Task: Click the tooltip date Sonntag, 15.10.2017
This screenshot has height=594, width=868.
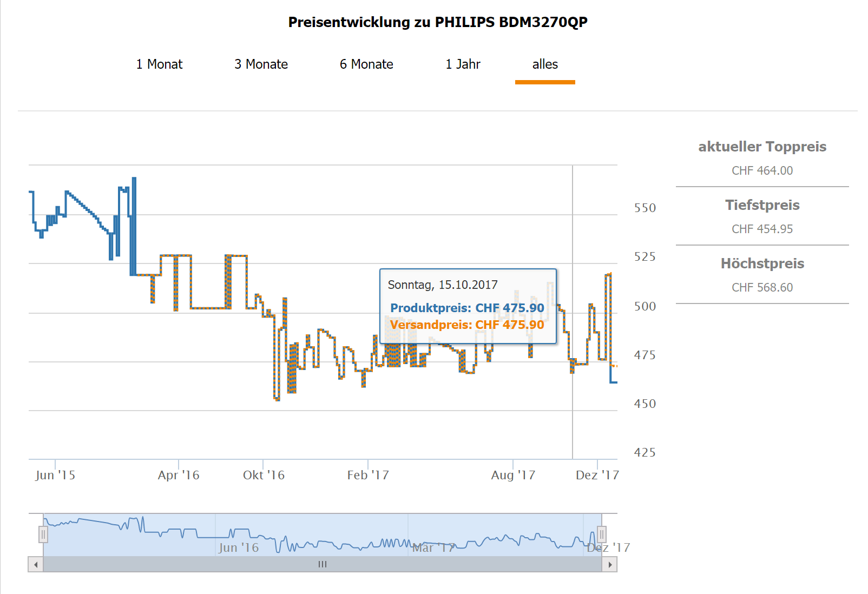Action: [443, 285]
